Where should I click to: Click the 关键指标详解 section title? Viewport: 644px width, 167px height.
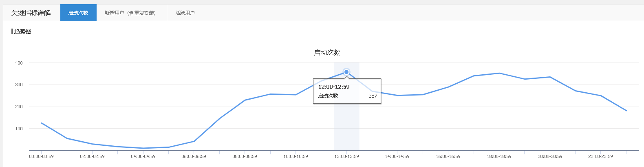31,13
